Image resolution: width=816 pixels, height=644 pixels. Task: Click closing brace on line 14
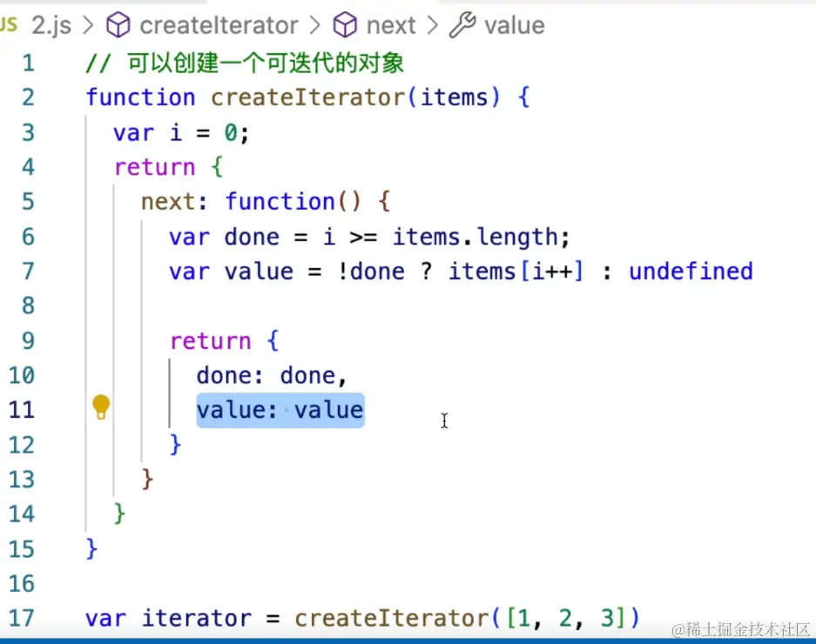pyautogui.click(x=119, y=514)
